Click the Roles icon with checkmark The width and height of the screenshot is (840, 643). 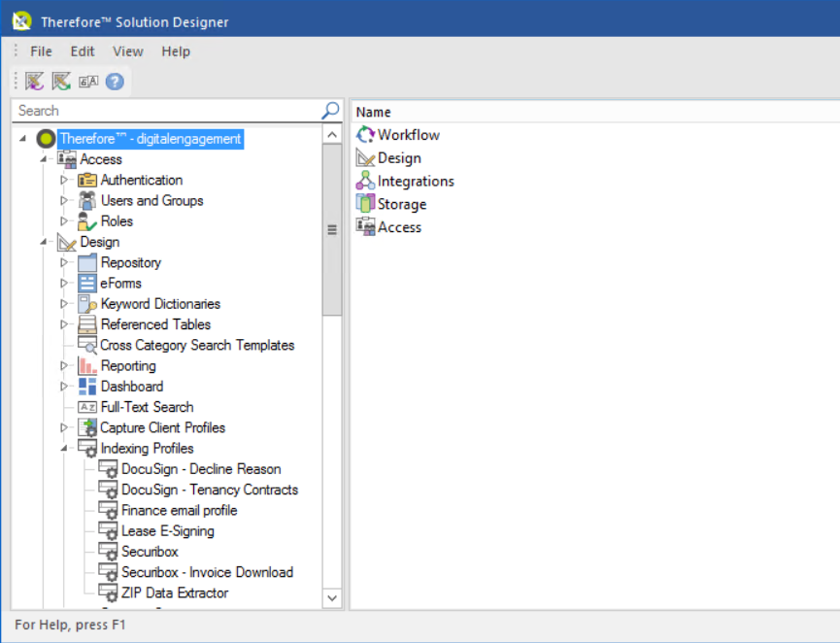[x=87, y=221]
